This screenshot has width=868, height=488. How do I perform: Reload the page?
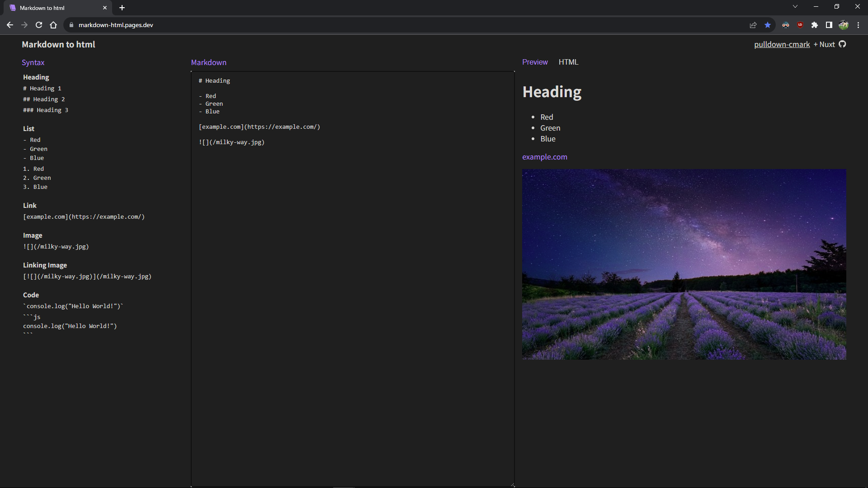click(x=39, y=25)
